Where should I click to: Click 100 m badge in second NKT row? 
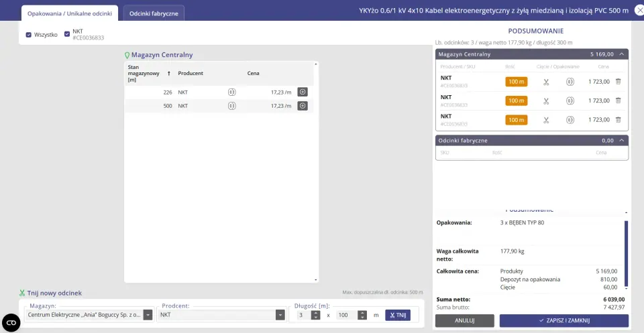tap(517, 101)
